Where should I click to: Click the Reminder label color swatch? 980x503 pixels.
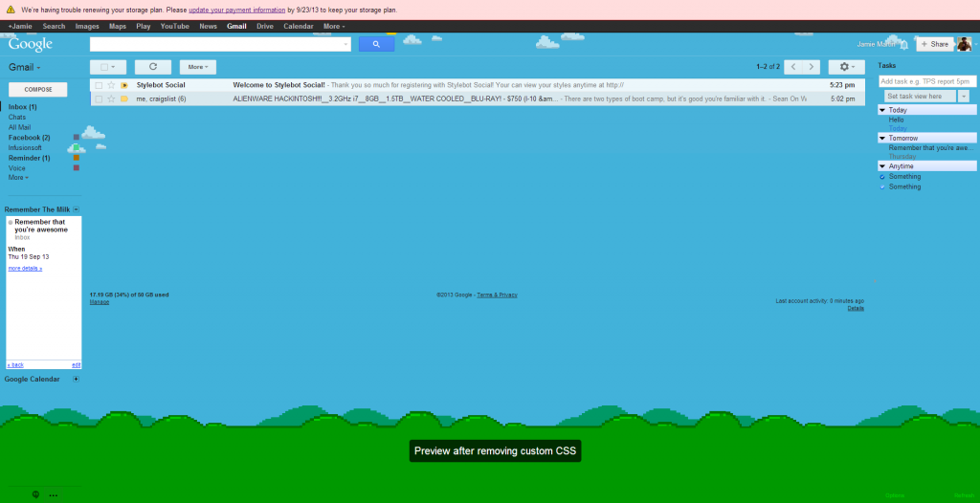point(77,158)
